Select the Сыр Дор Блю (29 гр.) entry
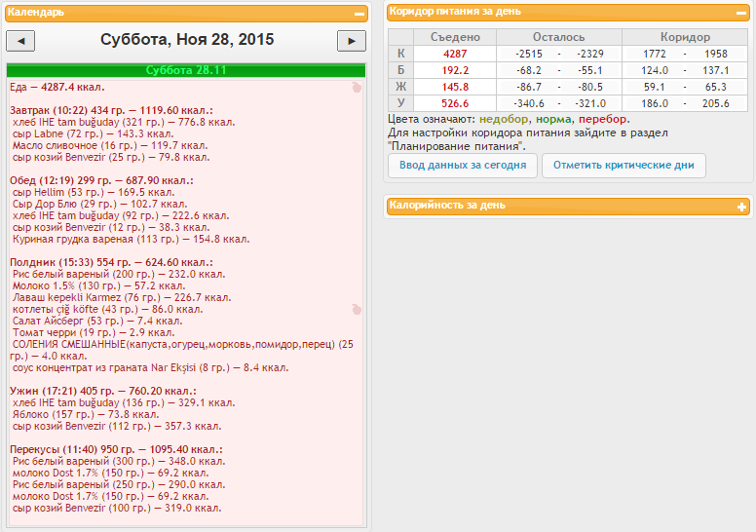Screen dimensions: 756x532 [99, 204]
